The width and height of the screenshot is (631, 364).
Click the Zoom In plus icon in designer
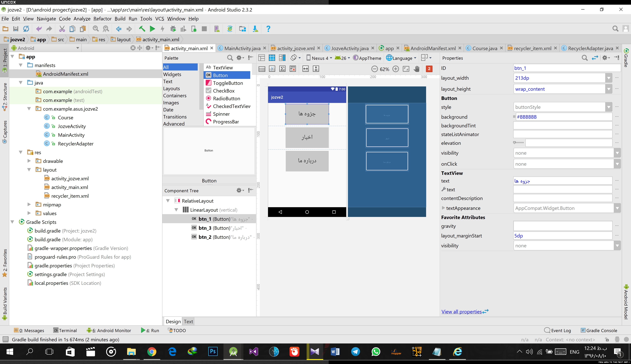click(x=396, y=69)
